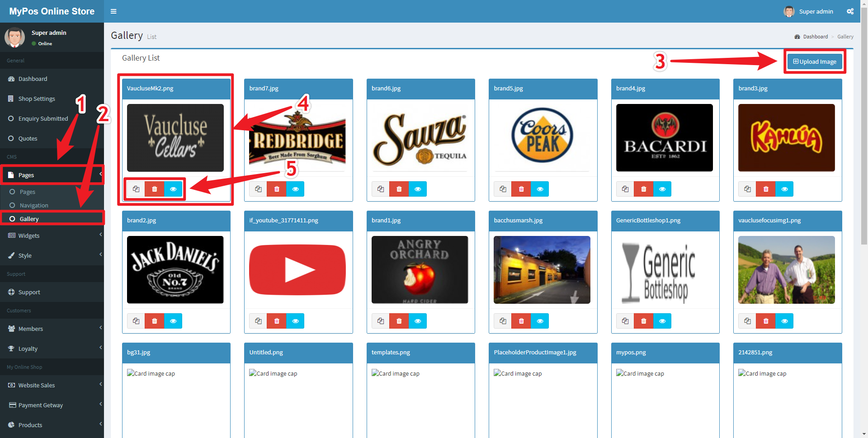
Task: View brand3.jpg using the eye button
Action: tap(784, 189)
